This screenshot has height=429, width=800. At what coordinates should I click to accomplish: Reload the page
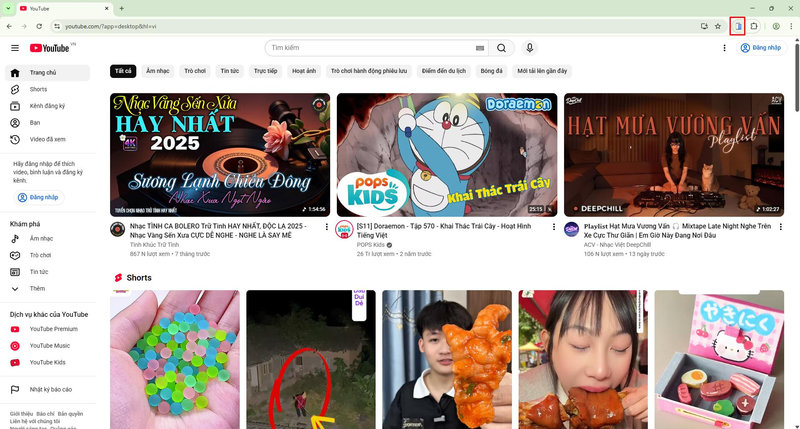click(39, 26)
